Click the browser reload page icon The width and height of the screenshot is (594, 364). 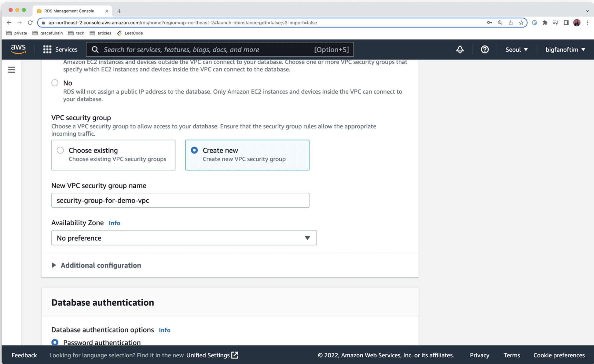30,23
